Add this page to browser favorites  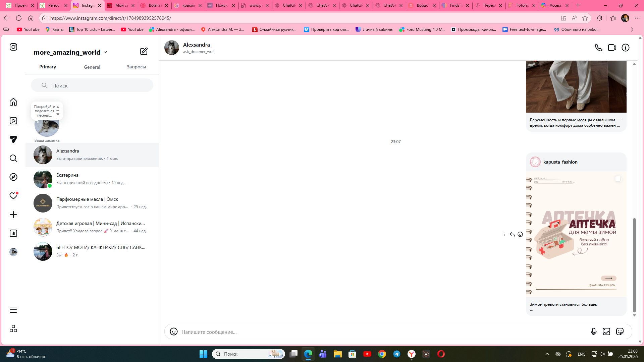585,18
